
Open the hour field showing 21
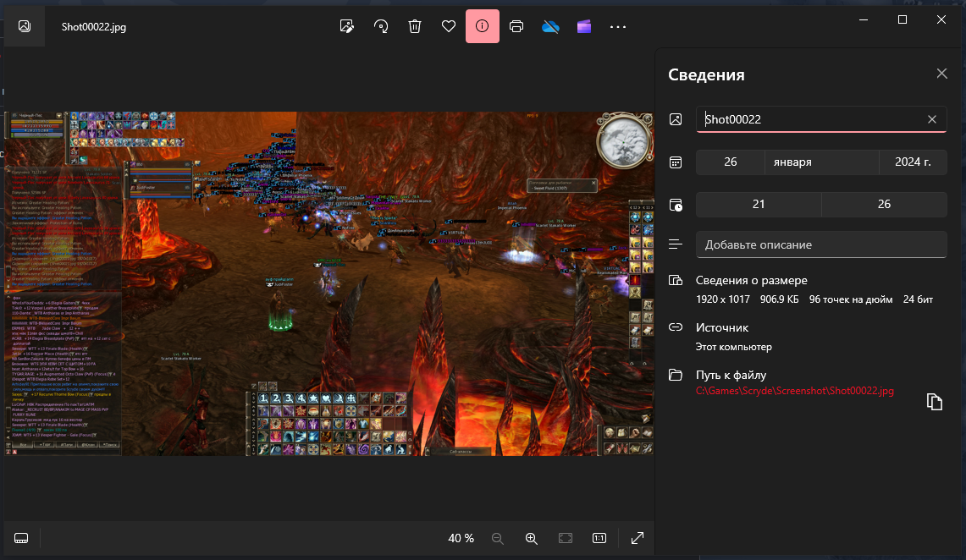(759, 204)
